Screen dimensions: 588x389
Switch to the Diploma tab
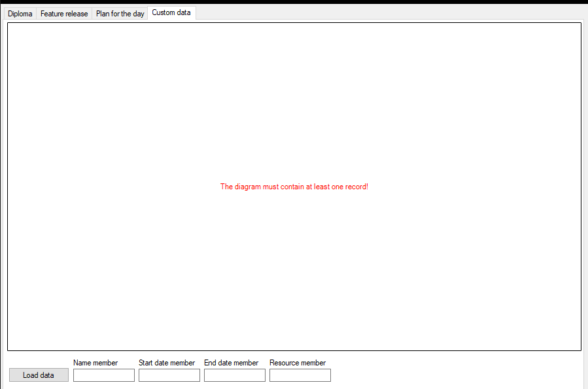[20, 14]
